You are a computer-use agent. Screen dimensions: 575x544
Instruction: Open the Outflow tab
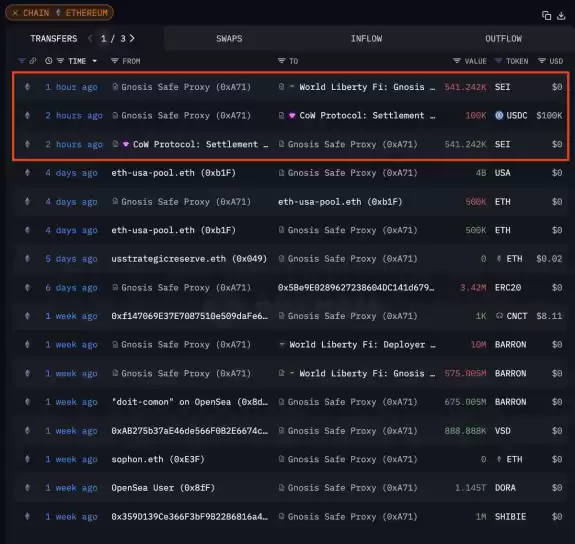pos(503,39)
